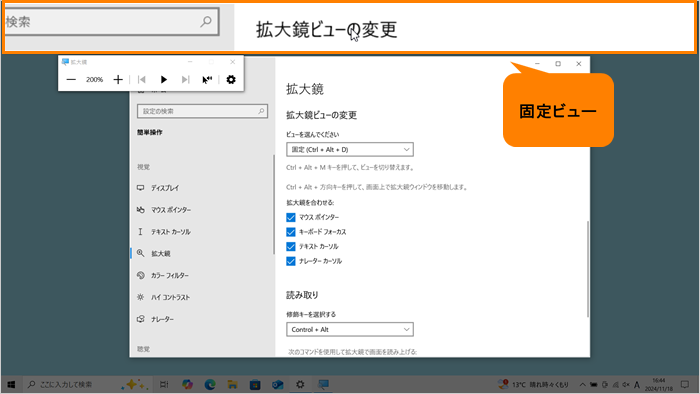Select ハイ コントラスト in the settings sidebar
The width and height of the screenshot is (700, 394).
point(202,297)
